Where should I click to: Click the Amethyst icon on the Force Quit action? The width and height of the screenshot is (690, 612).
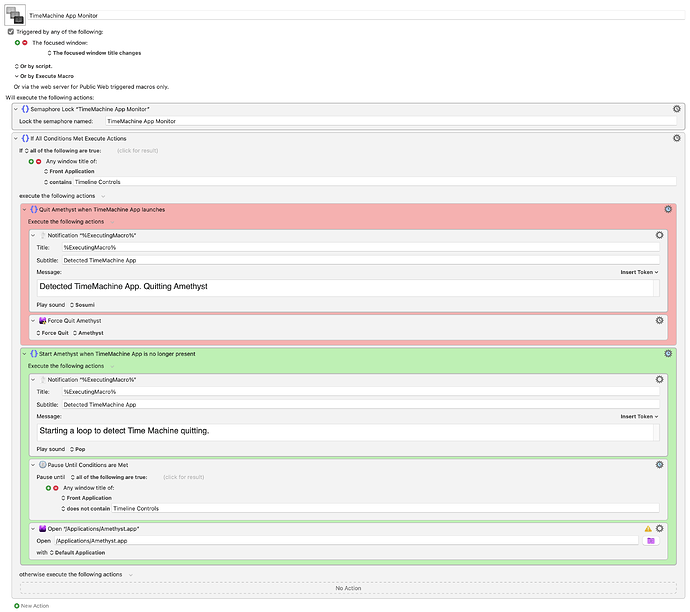tap(42, 321)
